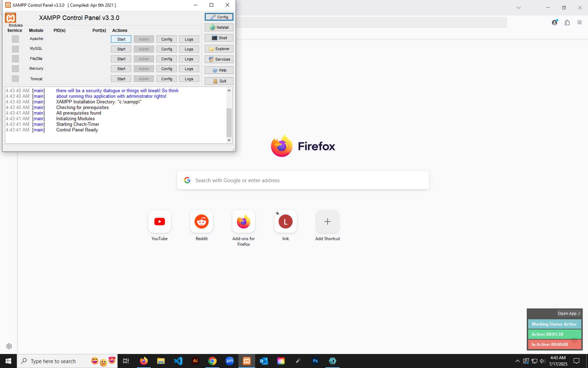View Logs for Apache
Screen dimensions: 588x368
189,39
